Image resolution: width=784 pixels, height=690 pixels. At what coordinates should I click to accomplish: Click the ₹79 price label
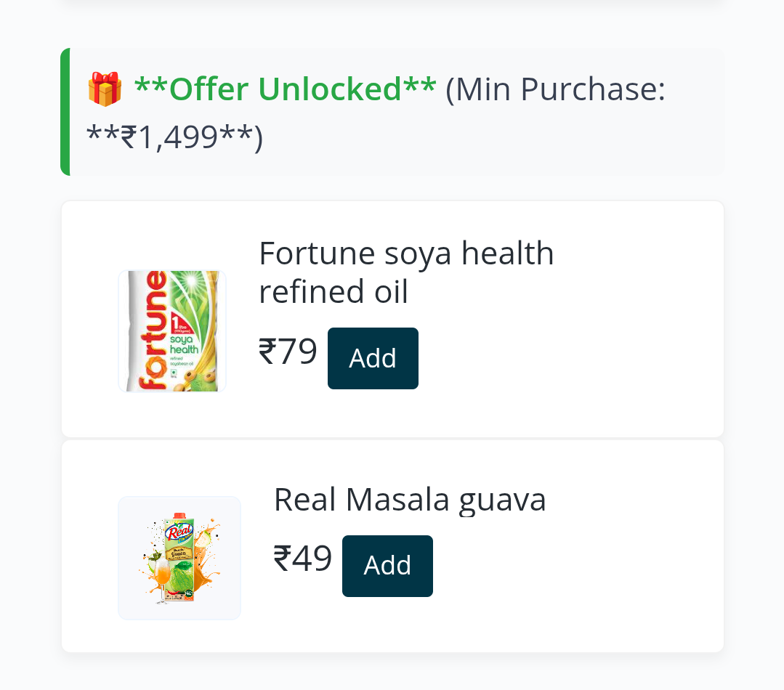point(288,352)
